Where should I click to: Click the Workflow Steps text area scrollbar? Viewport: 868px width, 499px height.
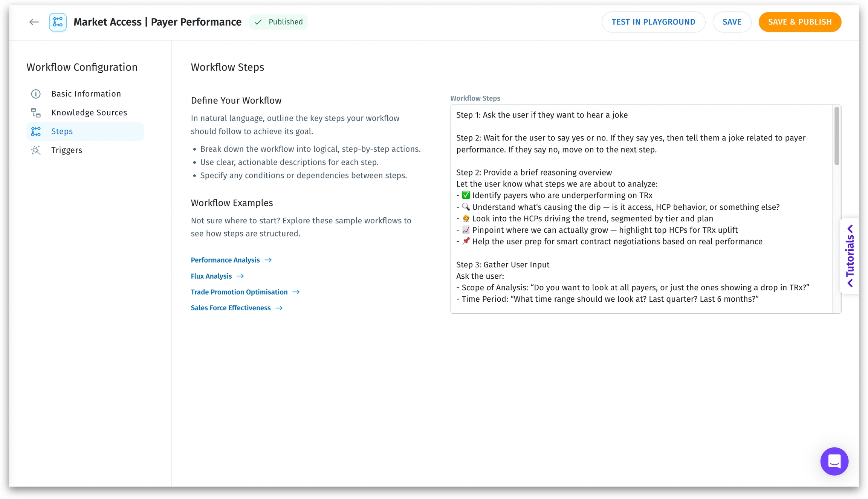(837, 136)
